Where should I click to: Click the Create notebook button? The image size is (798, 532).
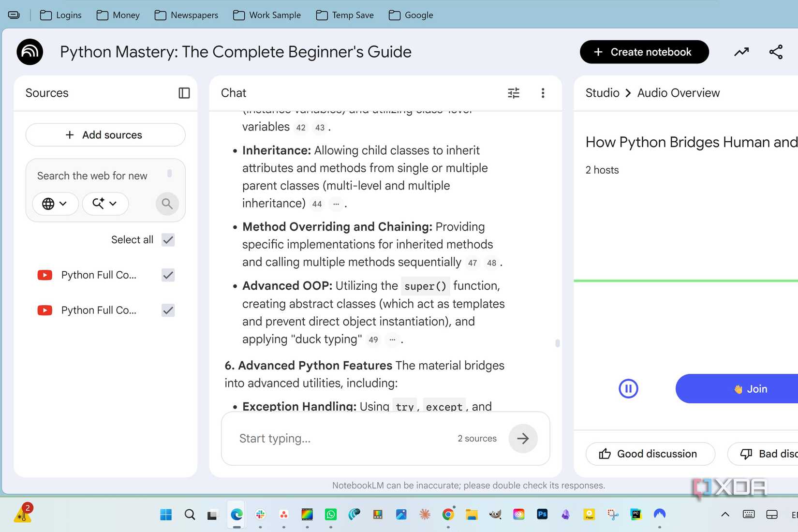[x=644, y=52]
